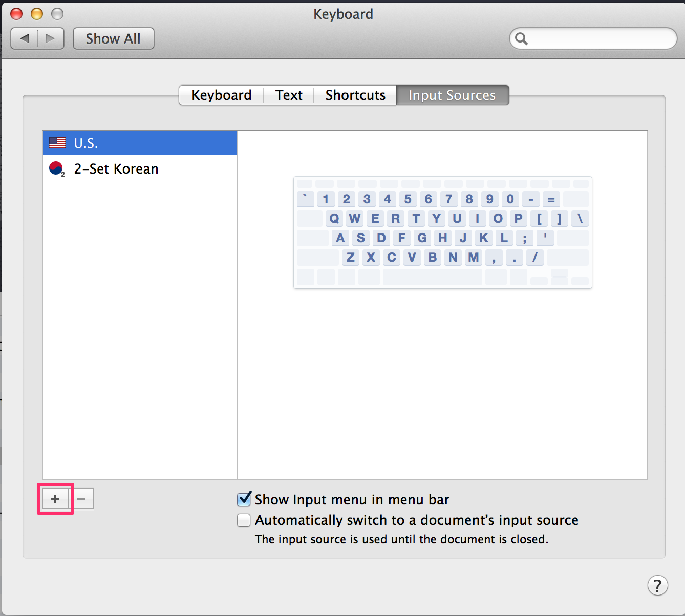Click the magnifying glass search icon
The height and width of the screenshot is (616, 685).
[521, 39]
